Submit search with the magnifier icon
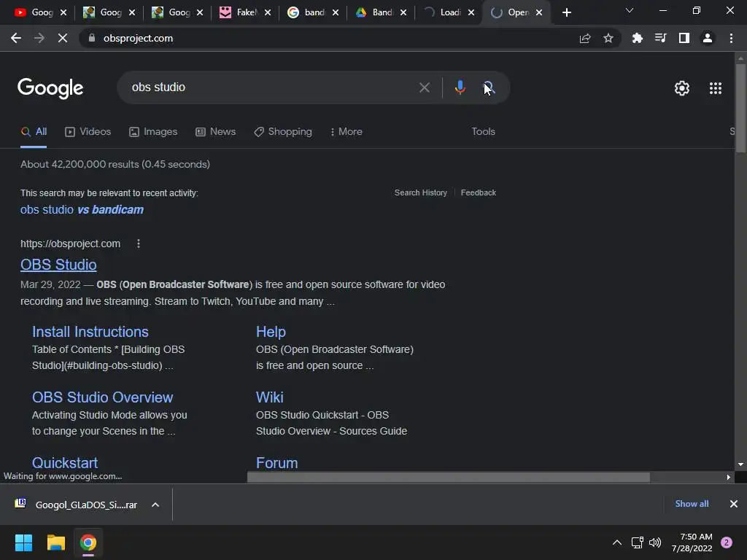Viewport: 747px width, 560px height. (x=488, y=87)
